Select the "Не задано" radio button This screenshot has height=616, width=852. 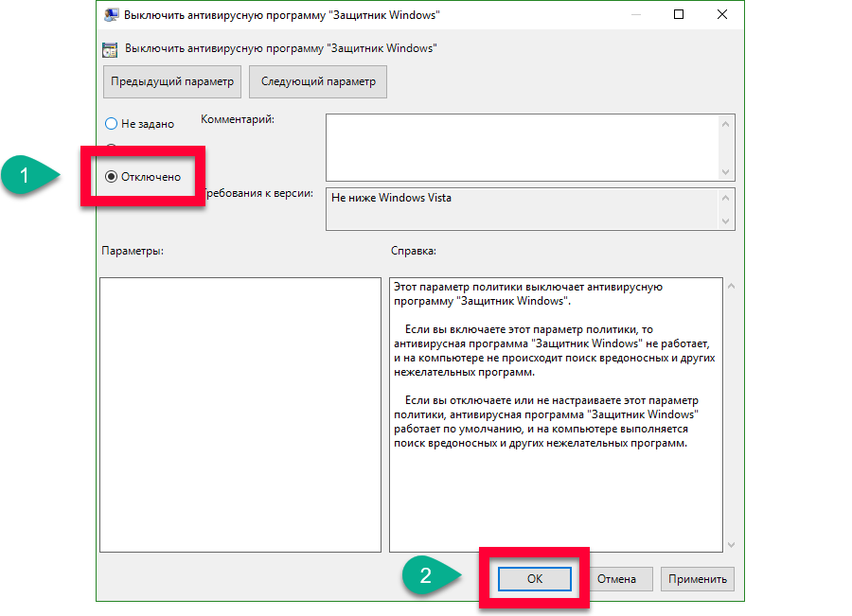click(x=111, y=124)
